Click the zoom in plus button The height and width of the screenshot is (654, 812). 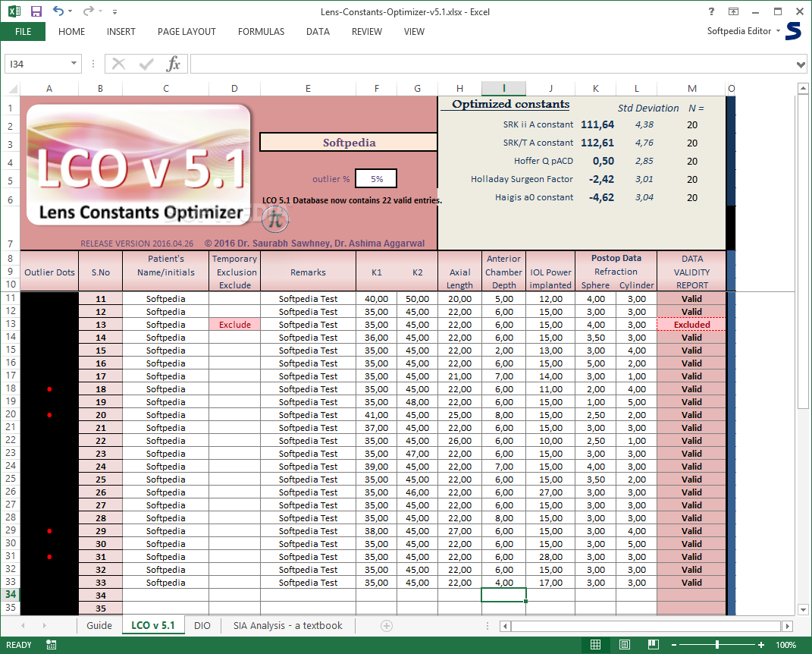click(x=760, y=645)
